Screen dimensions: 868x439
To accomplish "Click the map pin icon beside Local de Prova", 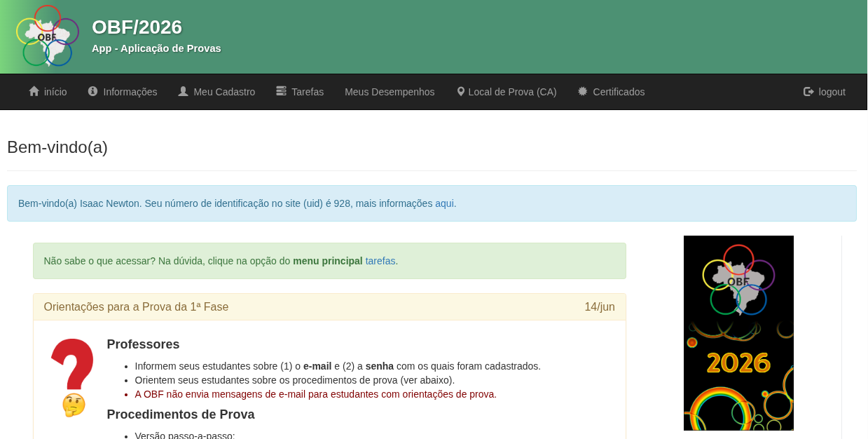I will point(461,91).
